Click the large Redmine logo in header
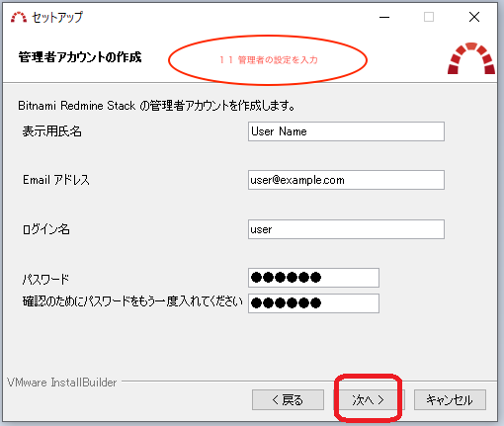Viewport: 504px width, 426px height. click(471, 58)
